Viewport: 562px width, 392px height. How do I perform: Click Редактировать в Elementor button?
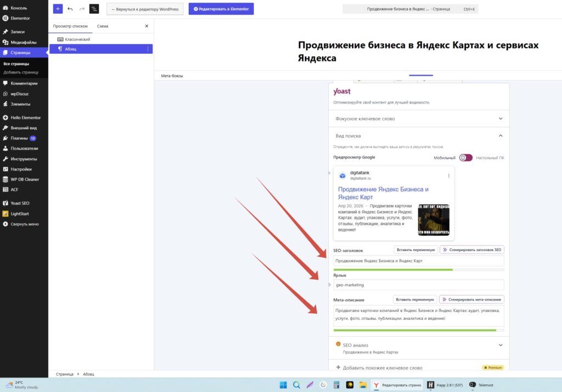(x=221, y=9)
